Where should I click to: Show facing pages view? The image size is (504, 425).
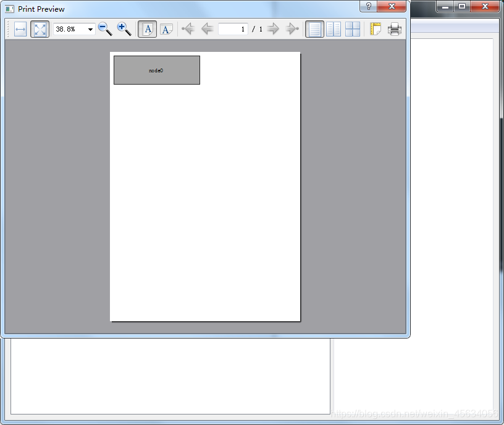[x=334, y=29]
